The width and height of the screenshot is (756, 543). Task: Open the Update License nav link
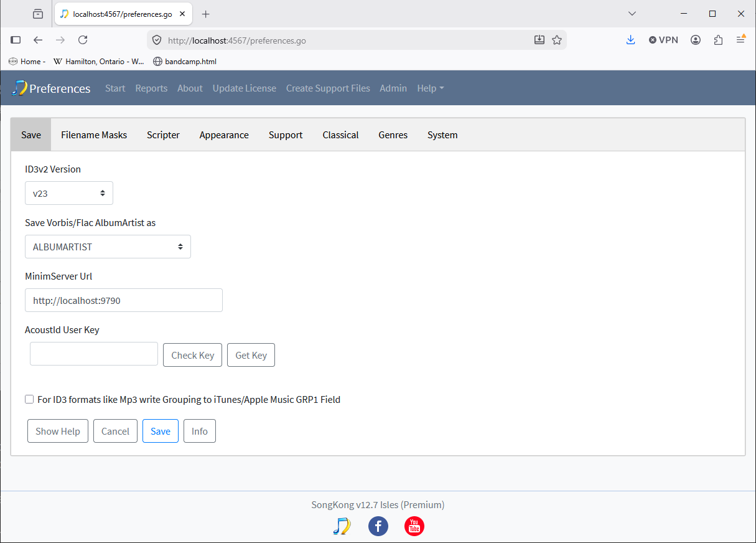(244, 88)
